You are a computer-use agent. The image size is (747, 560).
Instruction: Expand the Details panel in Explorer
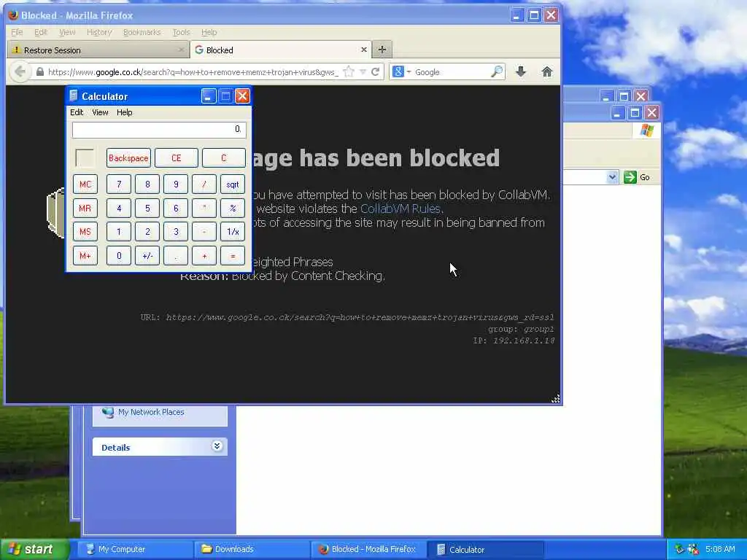pyautogui.click(x=217, y=446)
